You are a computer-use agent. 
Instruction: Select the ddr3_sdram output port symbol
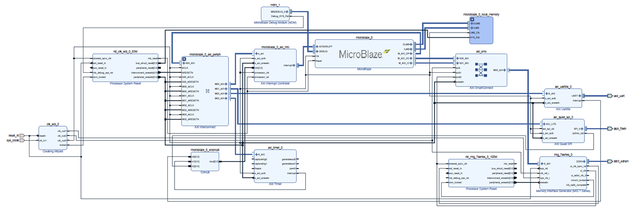610,160
